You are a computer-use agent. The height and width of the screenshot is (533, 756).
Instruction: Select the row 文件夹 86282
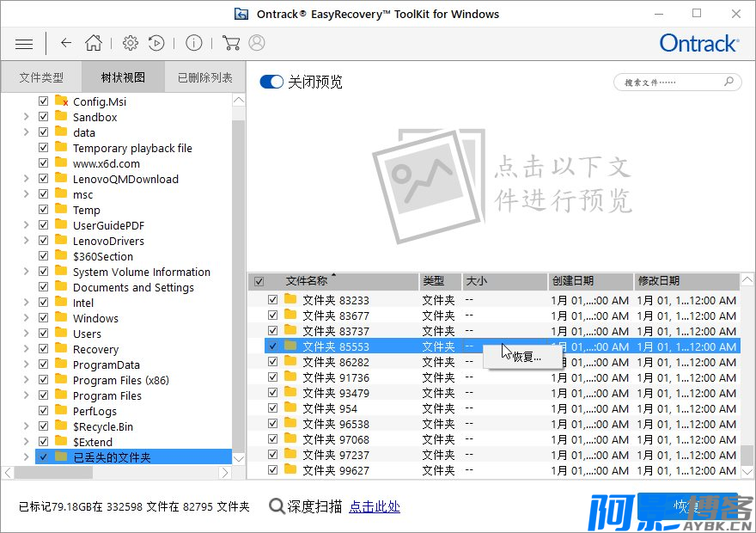502,362
